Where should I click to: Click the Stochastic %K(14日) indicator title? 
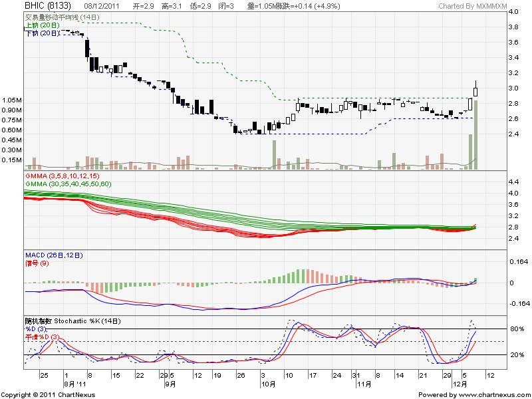point(73,322)
